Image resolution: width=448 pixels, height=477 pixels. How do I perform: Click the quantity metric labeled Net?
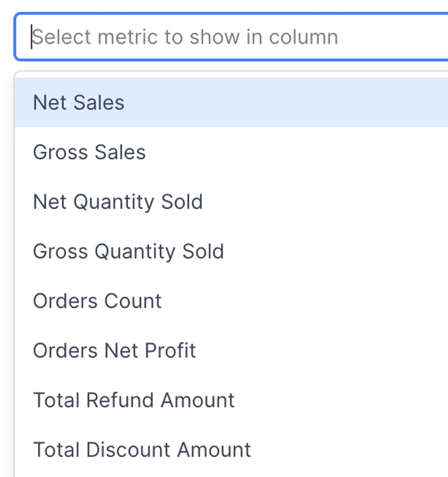pyautogui.click(x=118, y=201)
